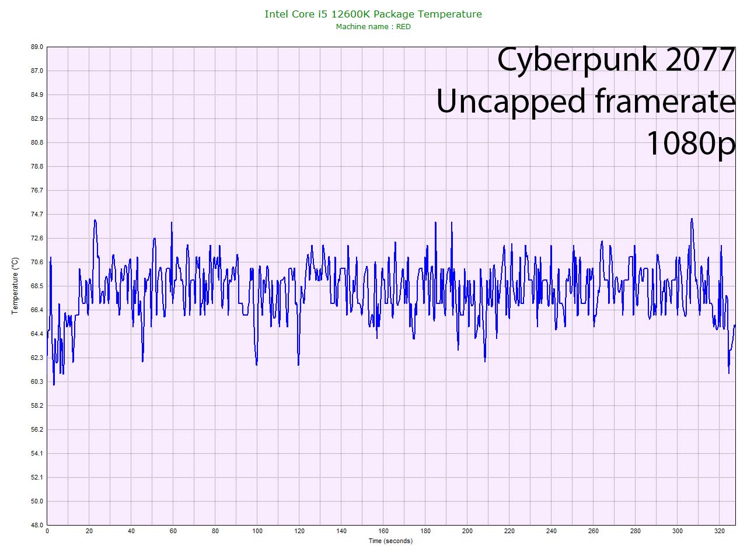This screenshot has width=747, height=560.
Task: Click the chart title 'Intel Core i5 12600K Package Temperature'
Action: [x=373, y=14]
